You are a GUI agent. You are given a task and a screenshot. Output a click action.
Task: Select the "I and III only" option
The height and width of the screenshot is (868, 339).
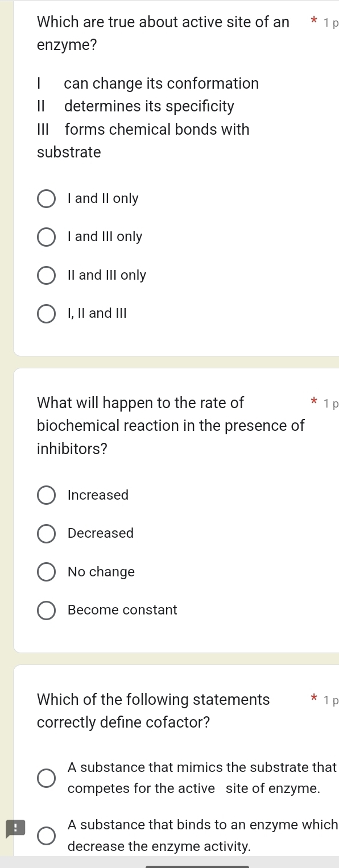46,237
